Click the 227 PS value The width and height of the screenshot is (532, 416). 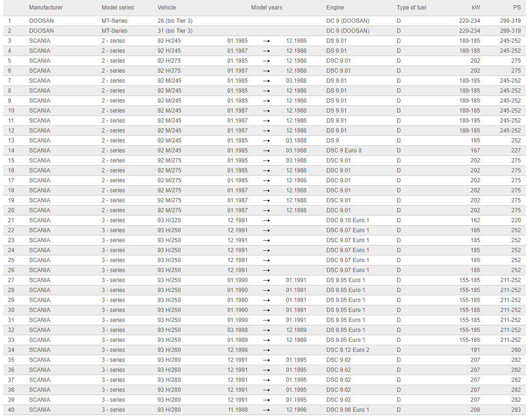516,151
